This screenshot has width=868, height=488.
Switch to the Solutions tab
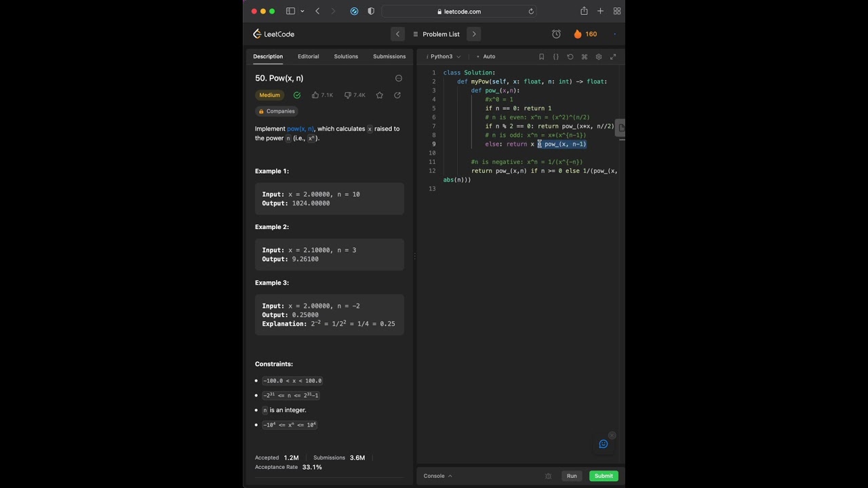(x=346, y=56)
